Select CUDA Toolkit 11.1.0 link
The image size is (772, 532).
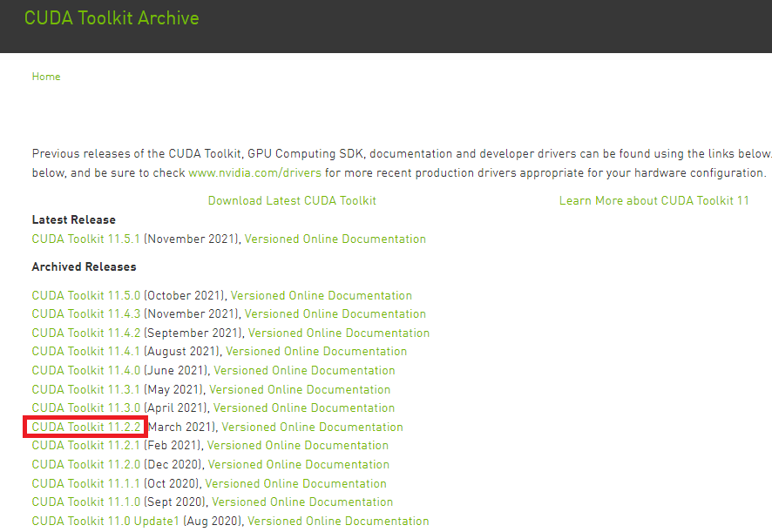point(85,502)
